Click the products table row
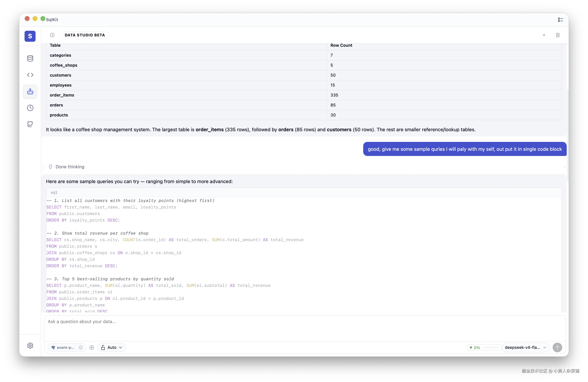This screenshot has height=382, width=588. click(304, 115)
